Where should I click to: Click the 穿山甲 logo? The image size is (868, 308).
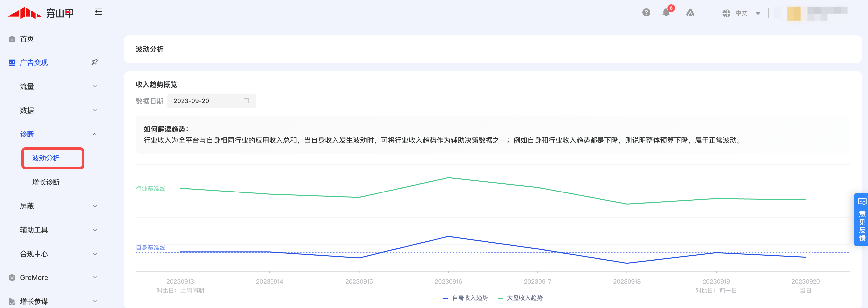pyautogui.click(x=41, y=13)
